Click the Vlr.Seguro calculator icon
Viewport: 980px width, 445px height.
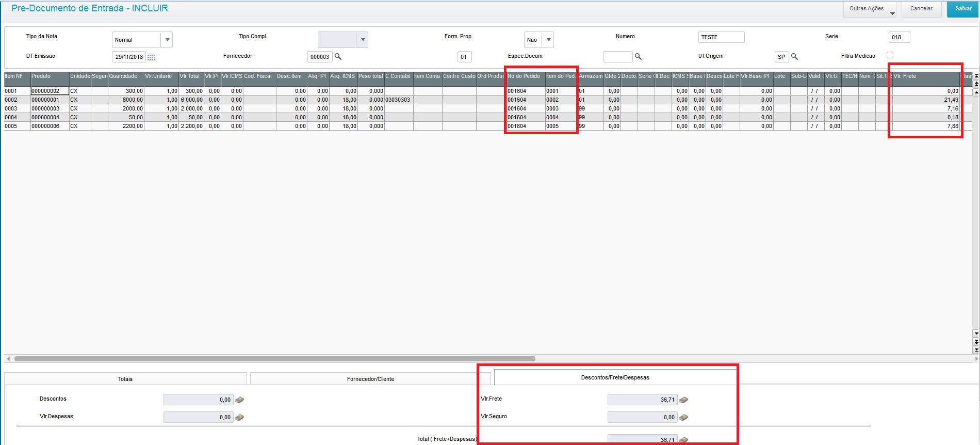point(683,417)
